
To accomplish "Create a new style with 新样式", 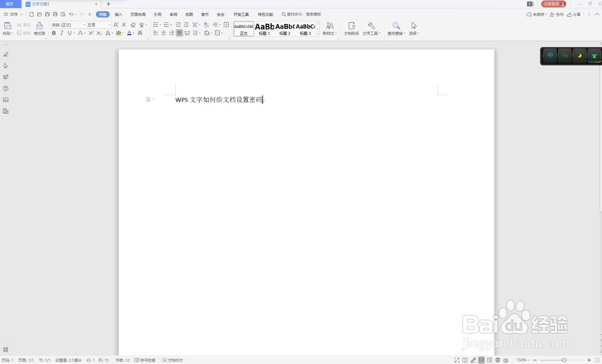I will 329,28.
